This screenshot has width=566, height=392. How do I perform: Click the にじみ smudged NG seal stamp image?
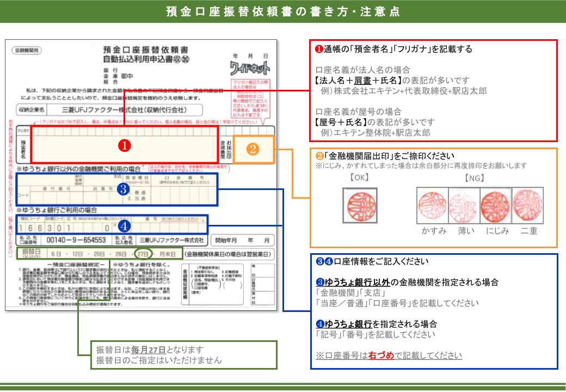coord(496,205)
